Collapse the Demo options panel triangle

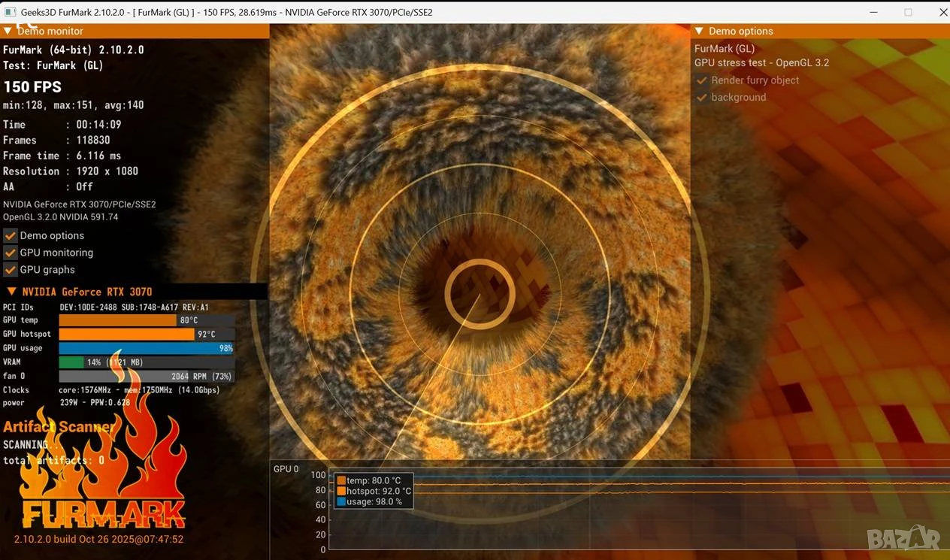[699, 31]
